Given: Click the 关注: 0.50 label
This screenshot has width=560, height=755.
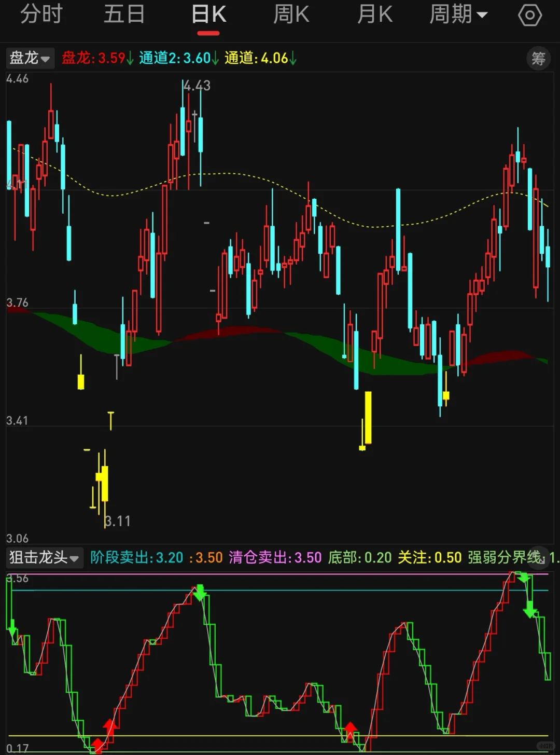Looking at the screenshot, I should click(430, 558).
